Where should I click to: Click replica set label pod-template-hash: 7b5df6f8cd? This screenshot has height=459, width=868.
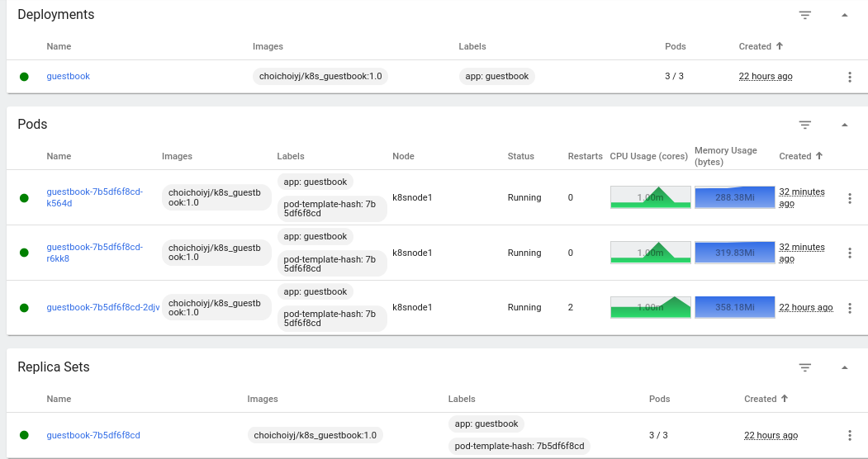519,447
